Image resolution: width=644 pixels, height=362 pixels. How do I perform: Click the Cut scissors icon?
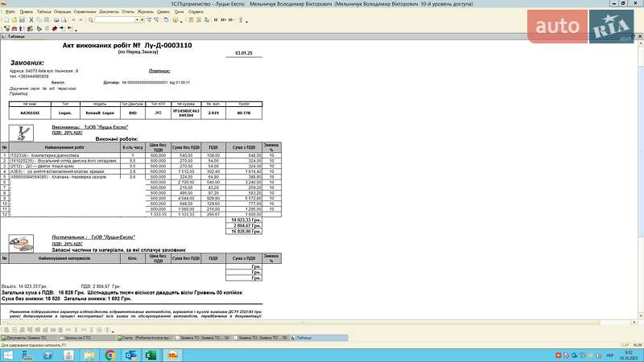(31, 19)
